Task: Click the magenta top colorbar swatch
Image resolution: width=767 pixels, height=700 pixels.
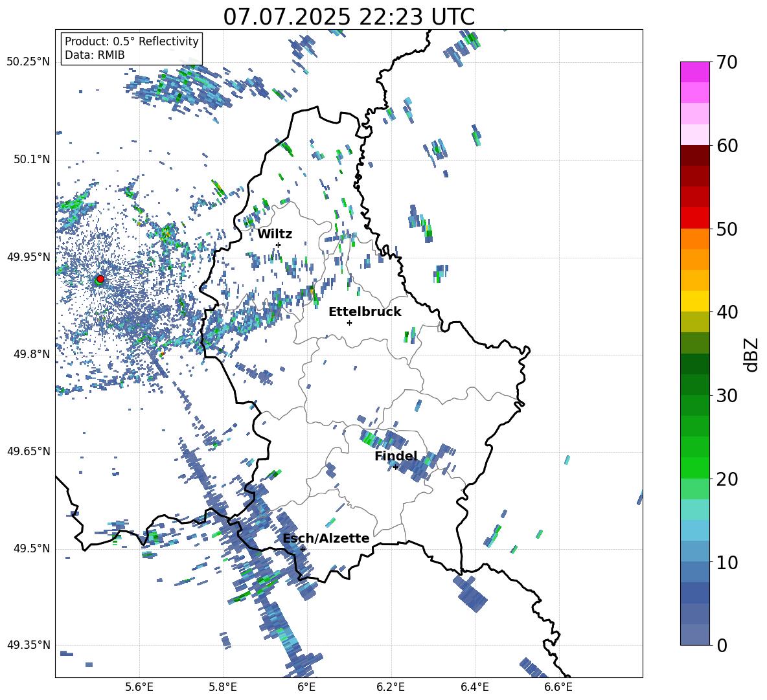Action: [694, 72]
